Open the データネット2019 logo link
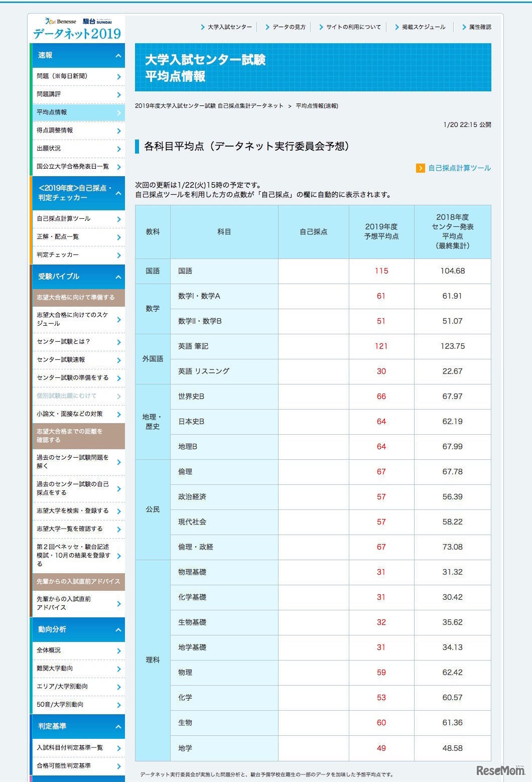 click(75, 34)
